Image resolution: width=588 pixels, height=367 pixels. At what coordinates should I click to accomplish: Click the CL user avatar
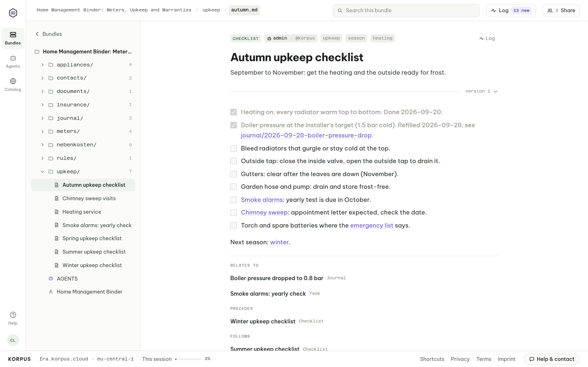[13, 340]
